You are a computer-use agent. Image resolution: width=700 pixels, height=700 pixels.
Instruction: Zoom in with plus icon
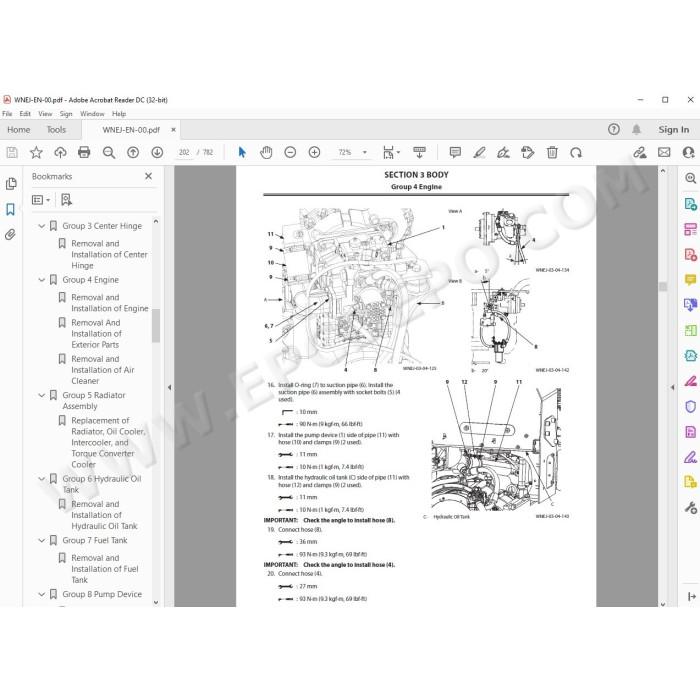[314, 153]
